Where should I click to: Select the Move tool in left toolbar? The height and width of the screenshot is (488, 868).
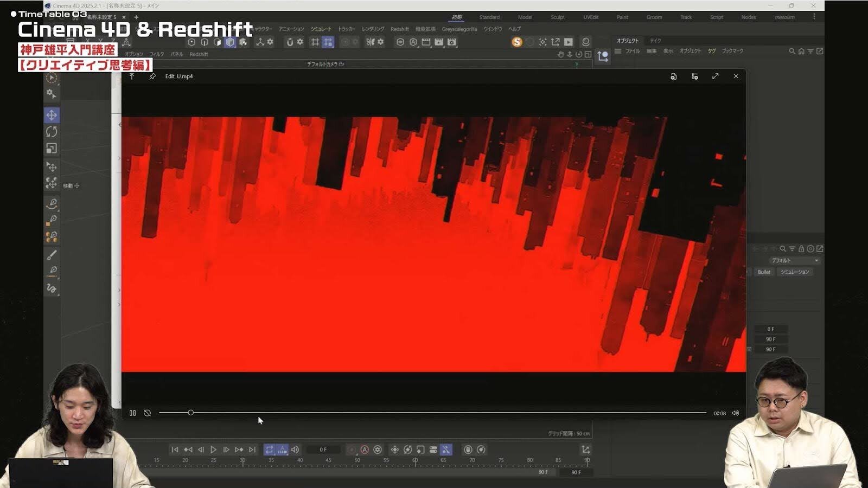52,115
